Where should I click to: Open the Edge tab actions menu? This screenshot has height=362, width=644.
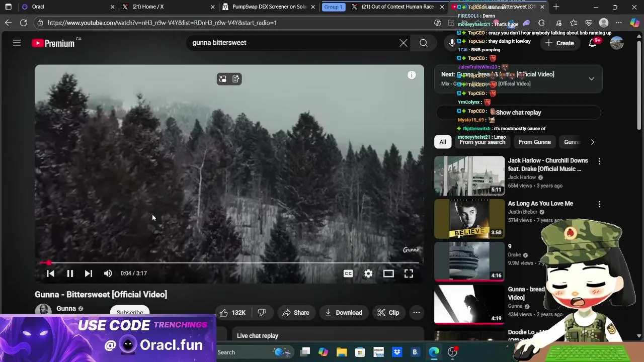coord(8,7)
